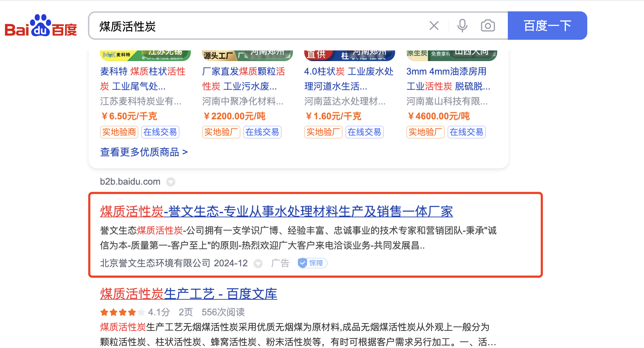Viewport: 644px width, 348px height.
Task: Open 煤质活性炭生产工艺 - 百度文库 result
Action: (189, 294)
